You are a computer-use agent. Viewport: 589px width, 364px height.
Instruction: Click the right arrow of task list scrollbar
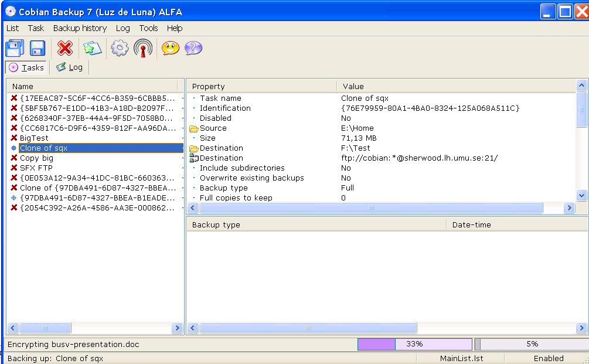coord(176,328)
